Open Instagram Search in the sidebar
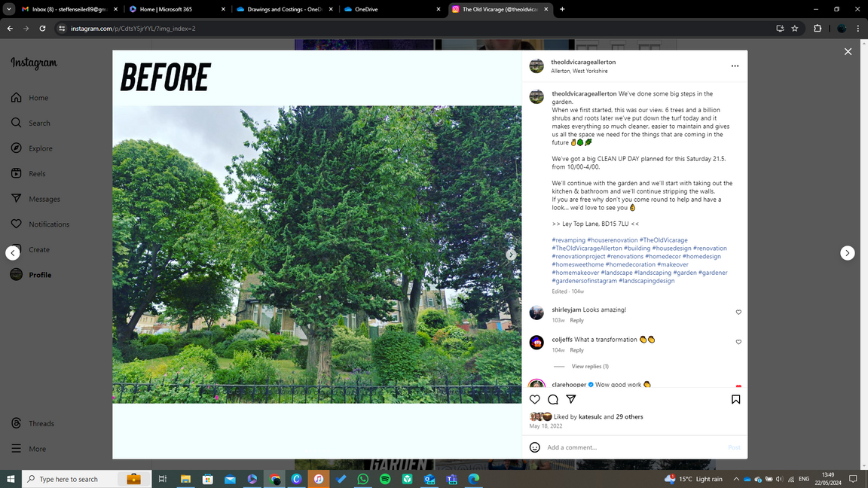This screenshot has width=868, height=488. [30, 123]
